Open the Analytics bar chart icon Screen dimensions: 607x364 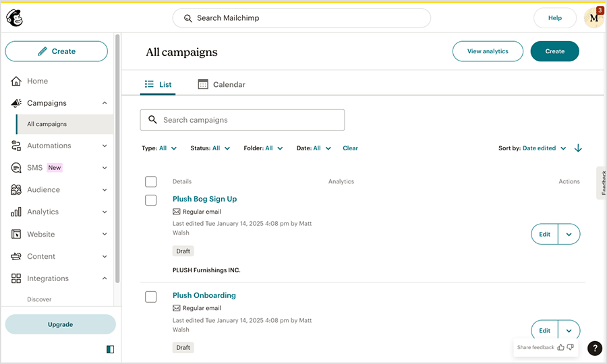16,212
